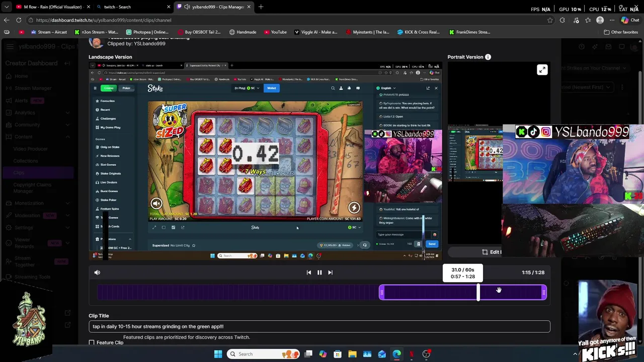Open Netflix from the taskbar

412,354
